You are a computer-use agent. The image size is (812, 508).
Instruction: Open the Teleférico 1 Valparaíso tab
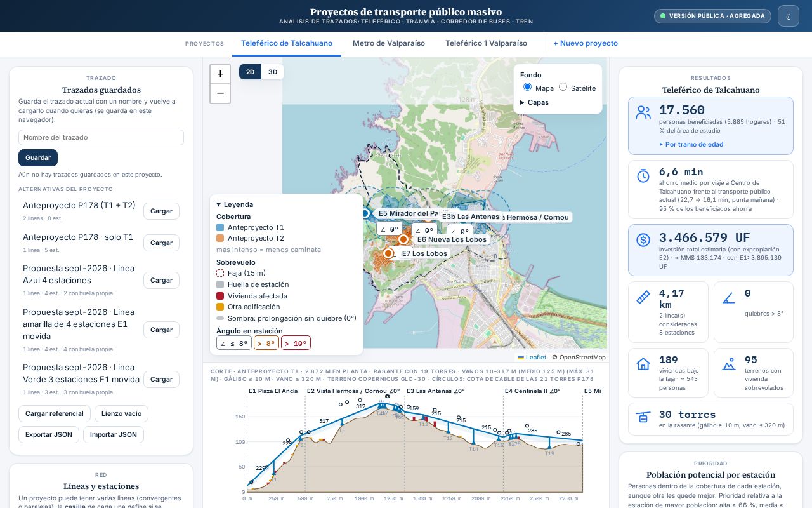tap(486, 43)
